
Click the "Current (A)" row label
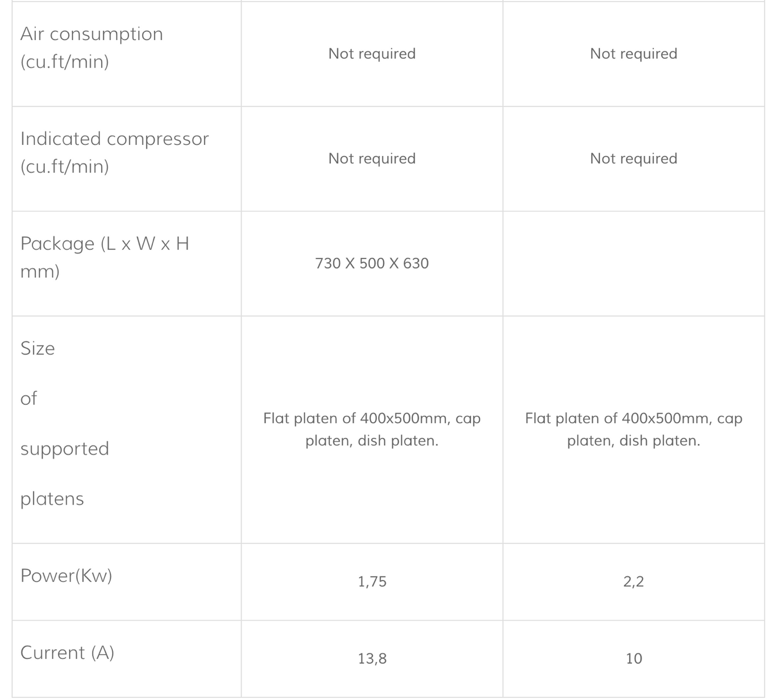point(67,653)
